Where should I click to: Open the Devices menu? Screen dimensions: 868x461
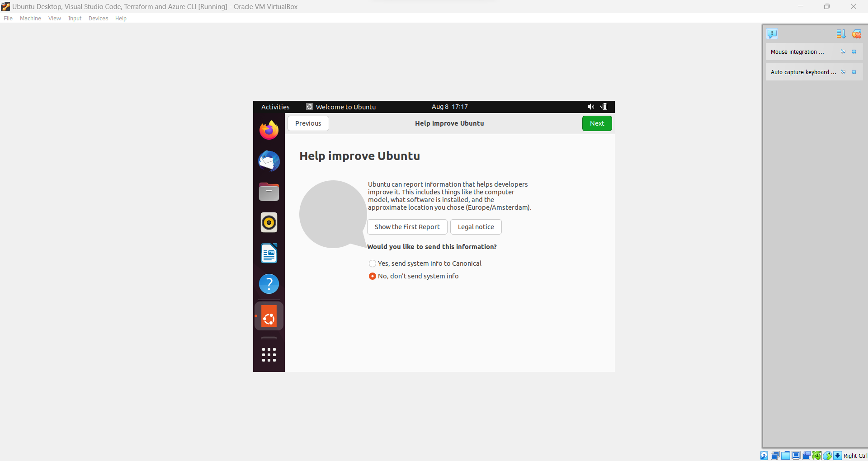(98, 18)
